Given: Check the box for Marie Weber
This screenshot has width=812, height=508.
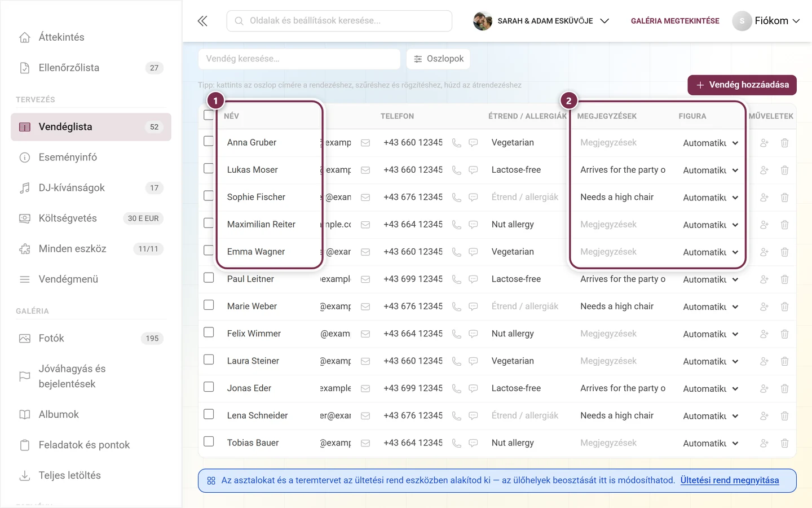Looking at the screenshot, I should 209,305.
